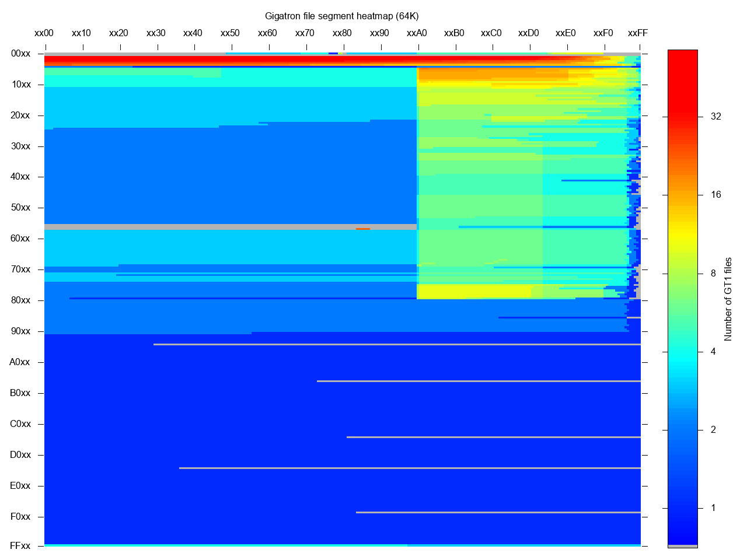Select the xxB0 column label
Viewport: 747px width, 560px height.
454,33
